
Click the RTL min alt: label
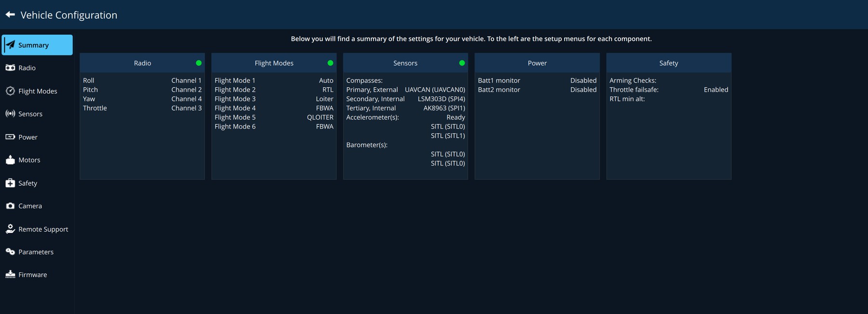click(x=627, y=99)
